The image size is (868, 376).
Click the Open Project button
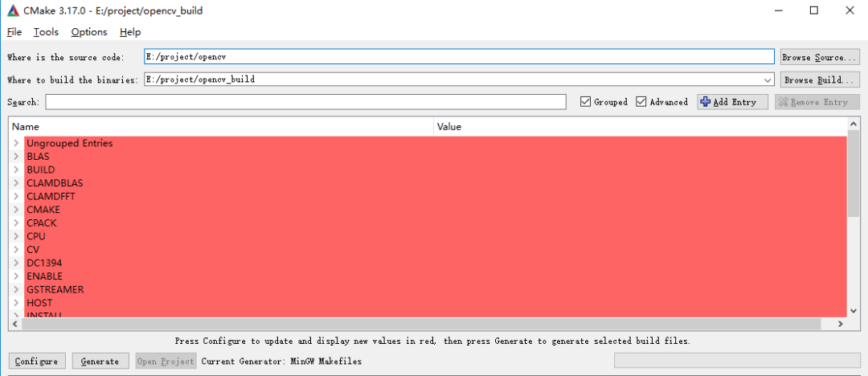tap(166, 361)
